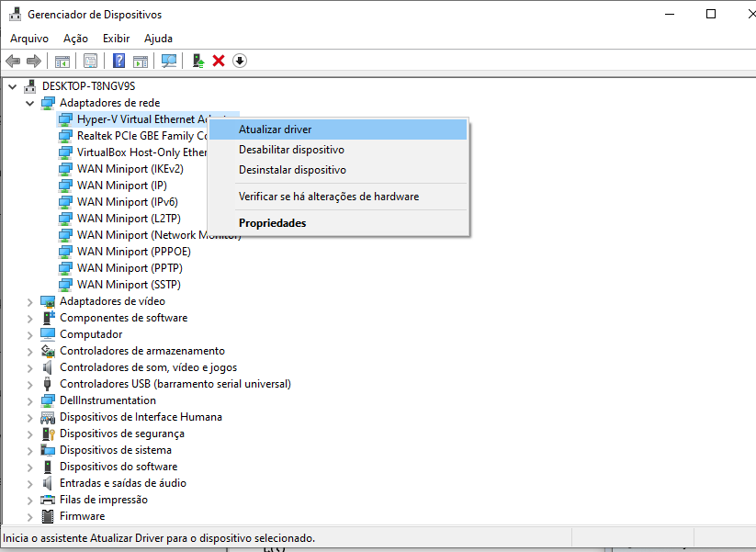Click the Properties toolbar icon

tap(90, 61)
